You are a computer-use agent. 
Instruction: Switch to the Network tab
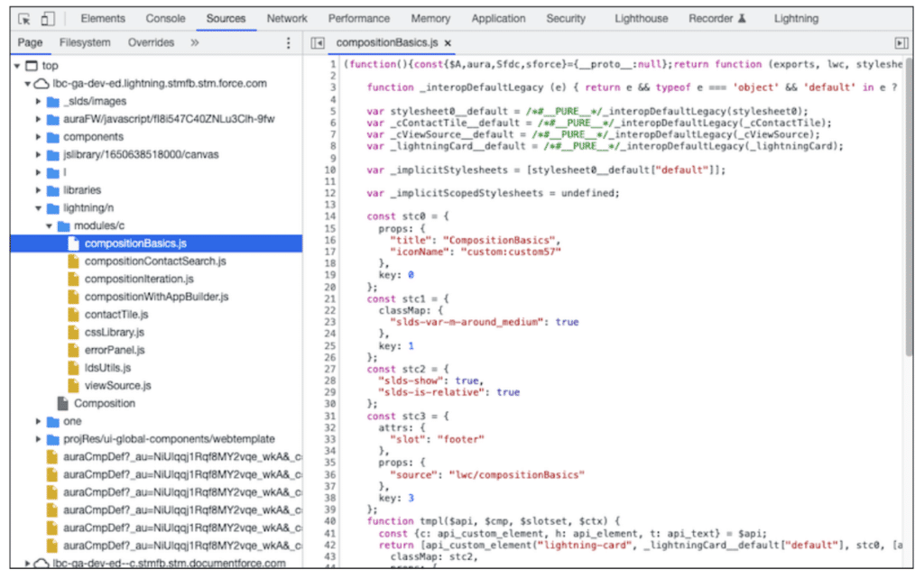tap(287, 18)
